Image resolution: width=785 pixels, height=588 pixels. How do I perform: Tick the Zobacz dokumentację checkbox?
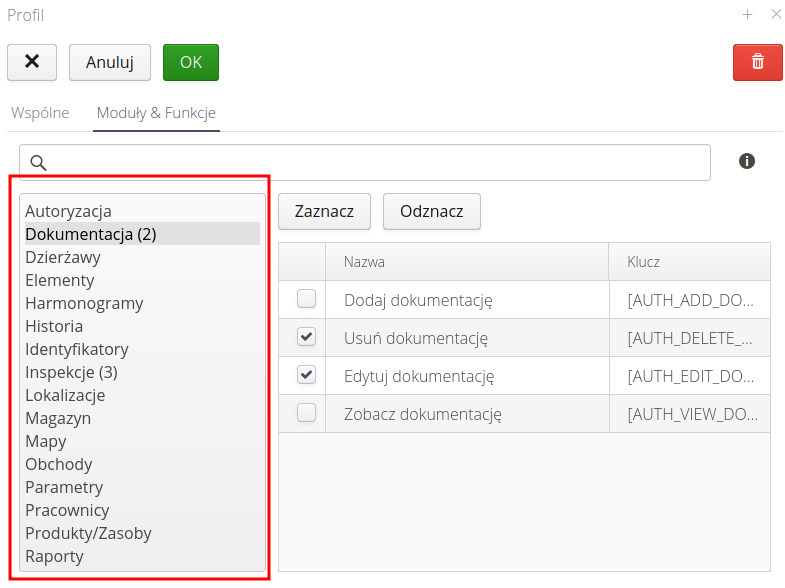(x=307, y=413)
